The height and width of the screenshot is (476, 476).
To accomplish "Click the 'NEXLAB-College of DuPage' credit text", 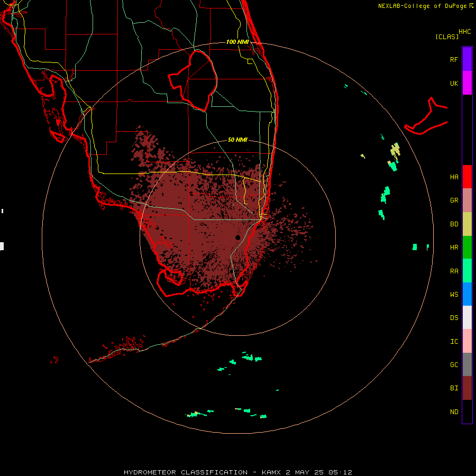I will click(x=422, y=6).
